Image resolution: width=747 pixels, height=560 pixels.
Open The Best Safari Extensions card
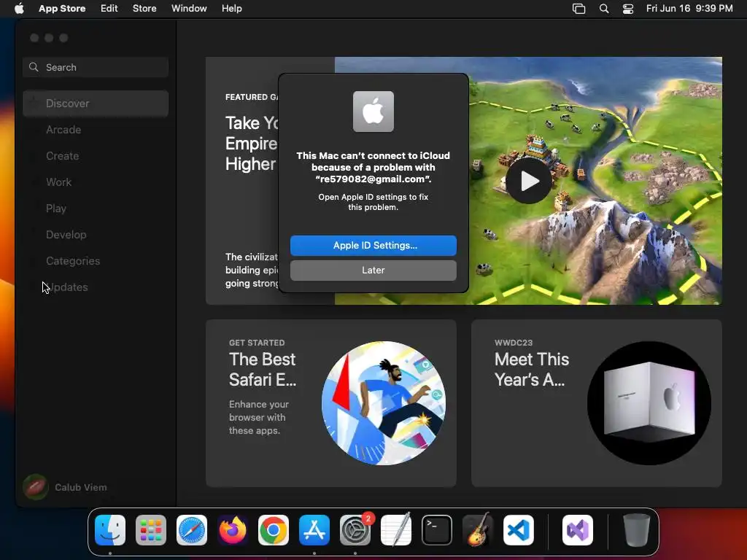pyautogui.click(x=330, y=402)
